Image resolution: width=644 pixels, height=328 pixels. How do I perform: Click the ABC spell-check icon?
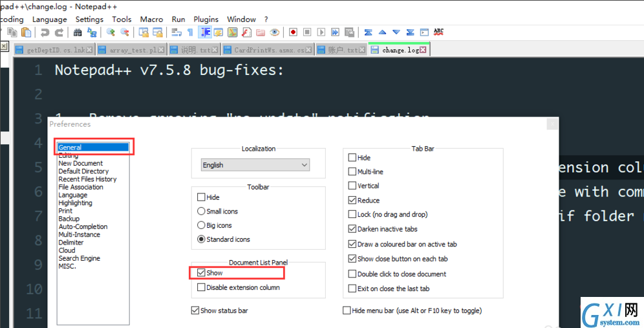tap(438, 32)
